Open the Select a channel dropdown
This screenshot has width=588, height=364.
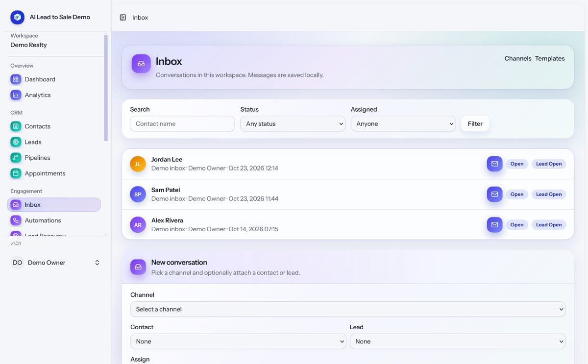point(348,309)
